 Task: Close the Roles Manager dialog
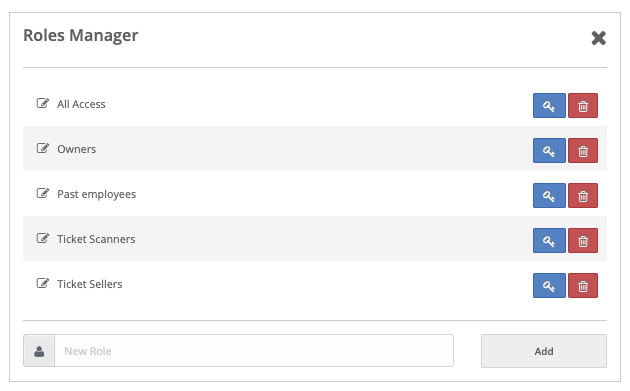(598, 38)
